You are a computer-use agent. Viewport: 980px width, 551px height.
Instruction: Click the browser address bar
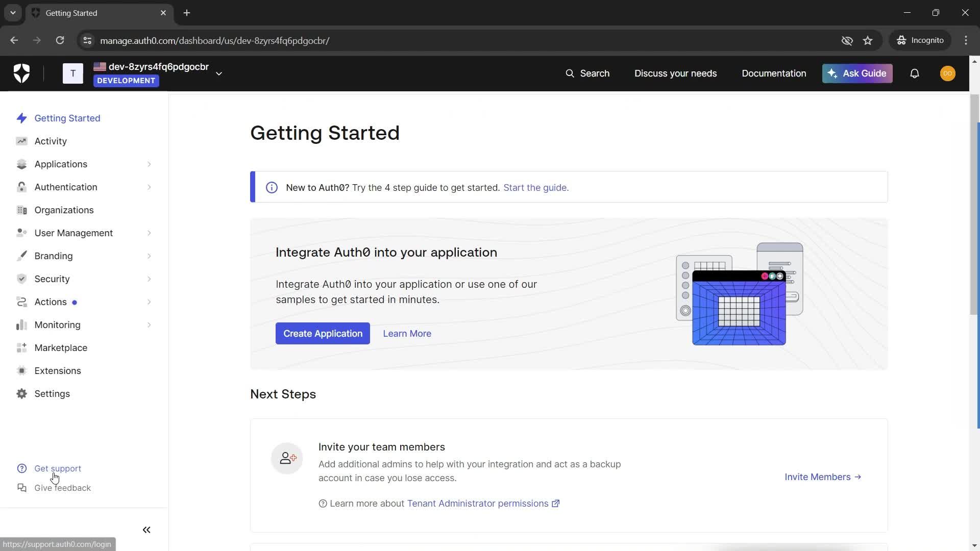point(459,40)
